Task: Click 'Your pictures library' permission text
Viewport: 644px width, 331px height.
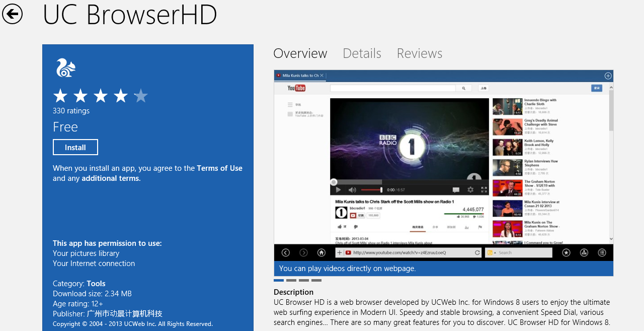Action: click(86, 253)
